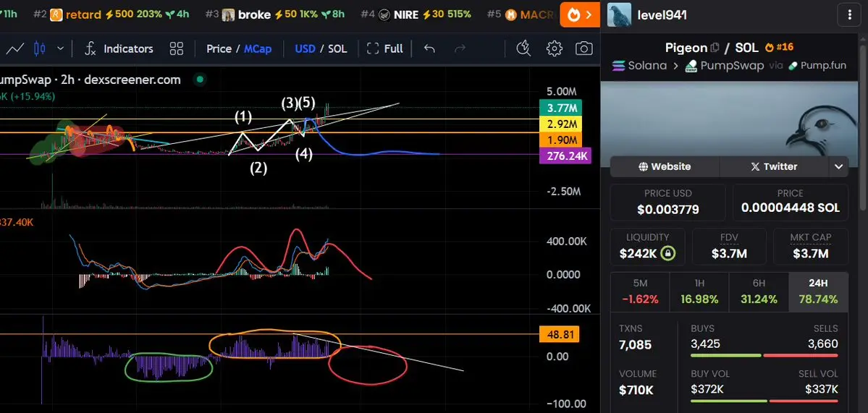Open the level941 profile avatar
Image resolution: width=868 pixels, height=413 pixels.
pos(619,15)
